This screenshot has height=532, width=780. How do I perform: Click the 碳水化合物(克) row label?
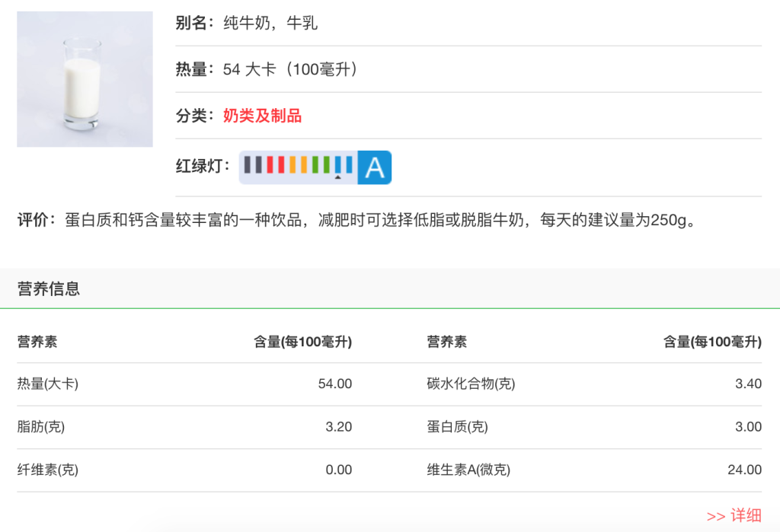(471, 384)
